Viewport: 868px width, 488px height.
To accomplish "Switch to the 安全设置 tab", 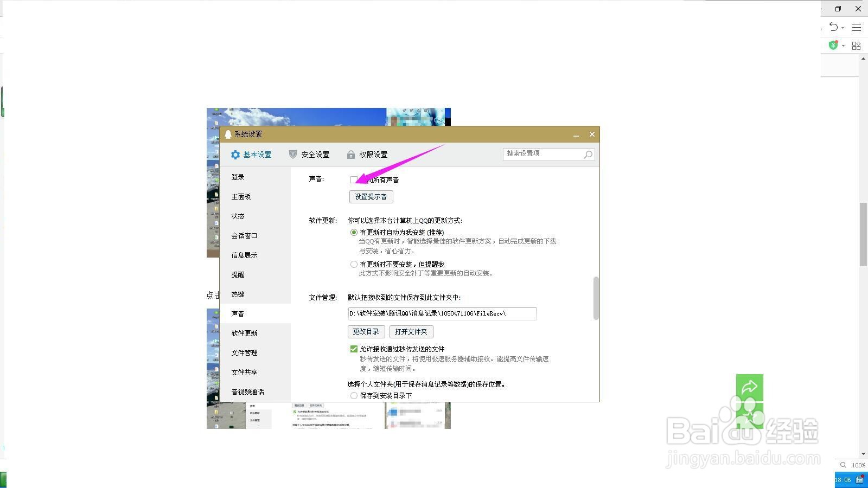I will coord(309,155).
